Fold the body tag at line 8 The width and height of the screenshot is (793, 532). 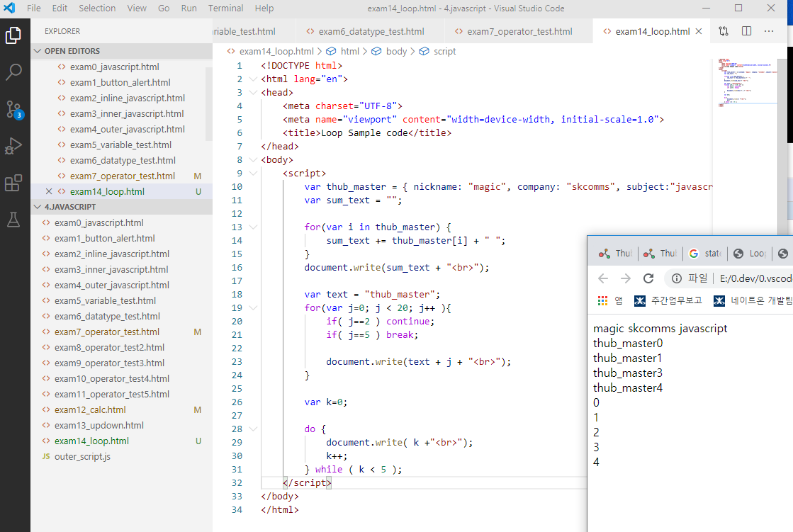pyautogui.click(x=253, y=160)
